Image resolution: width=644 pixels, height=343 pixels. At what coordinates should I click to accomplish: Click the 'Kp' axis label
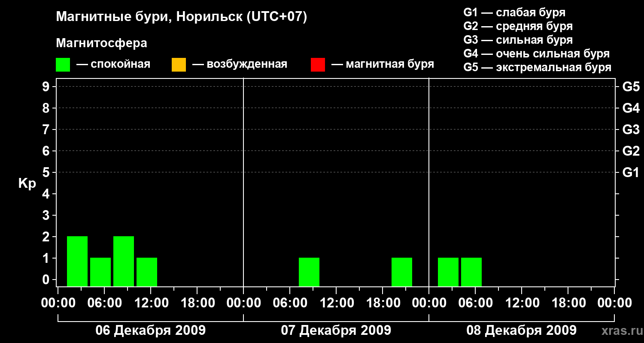(x=27, y=183)
